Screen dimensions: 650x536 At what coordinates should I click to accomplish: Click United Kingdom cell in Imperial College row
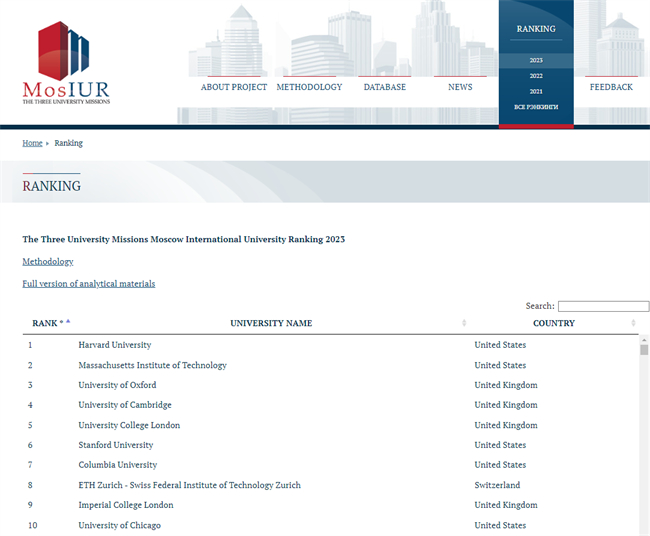pos(506,505)
